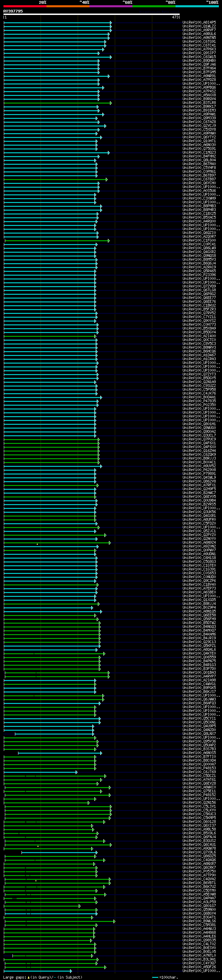Click UniRef100_A7RFX1 label
This screenshot has height=980, width=222.
point(199,485)
